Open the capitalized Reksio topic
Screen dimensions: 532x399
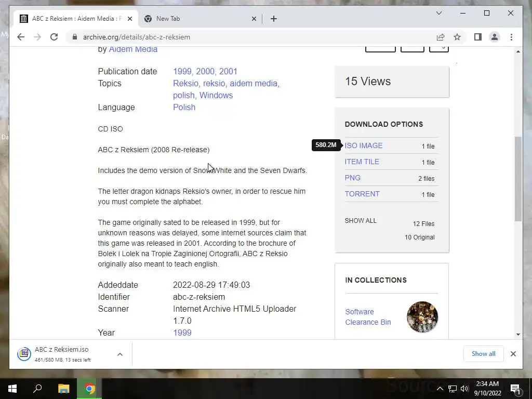[185, 83]
